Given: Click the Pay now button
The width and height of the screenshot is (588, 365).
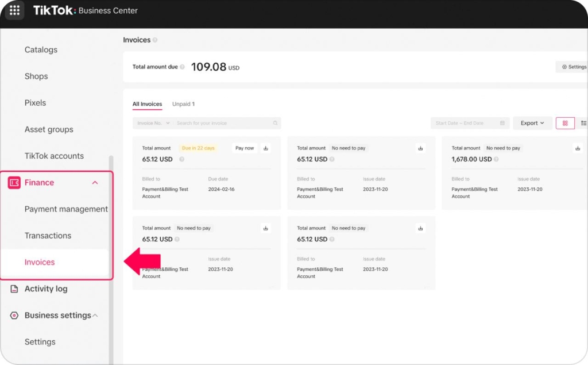Looking at the screenshot, I should coord(245,148).
